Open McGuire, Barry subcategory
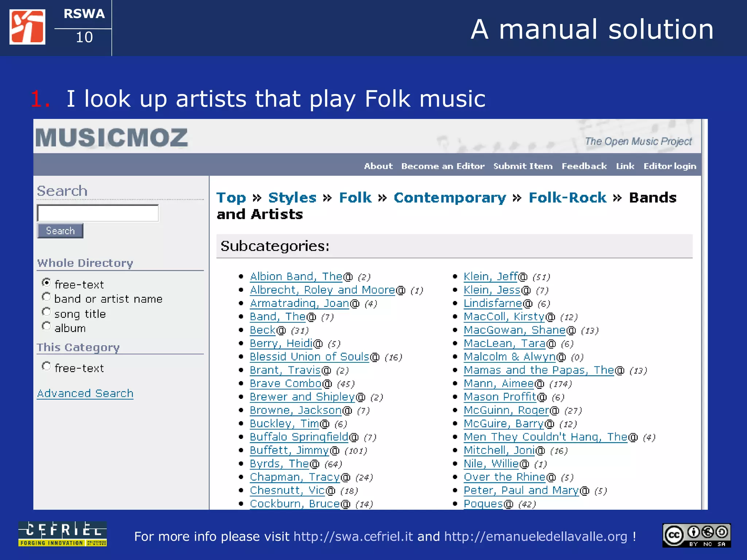 pyautogui.click(x=504, y=424)
